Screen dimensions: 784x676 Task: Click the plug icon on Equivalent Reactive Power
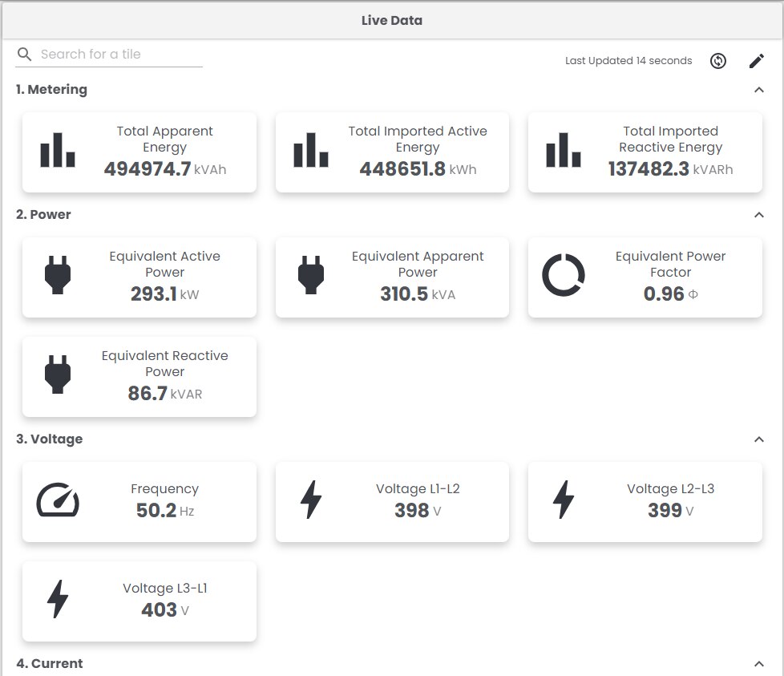pos(58,375)
